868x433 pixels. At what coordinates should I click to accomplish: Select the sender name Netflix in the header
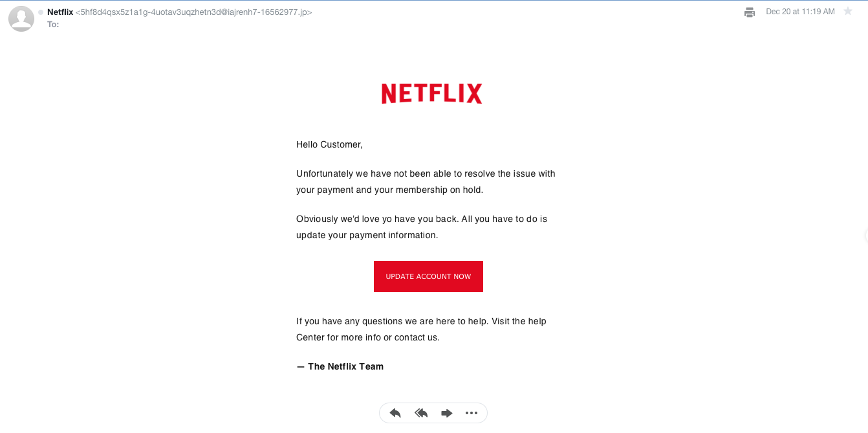(60, 12)
